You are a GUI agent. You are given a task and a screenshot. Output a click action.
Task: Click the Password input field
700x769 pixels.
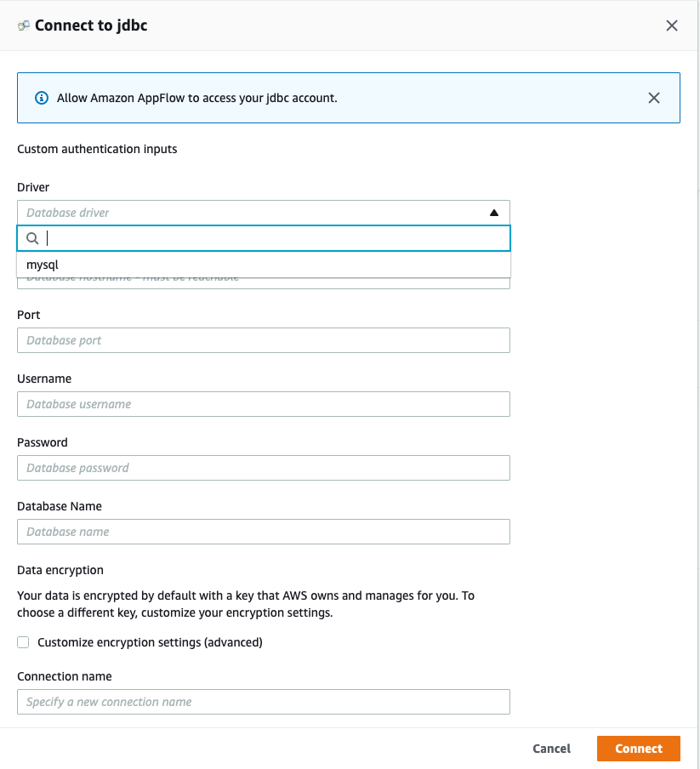263,468
